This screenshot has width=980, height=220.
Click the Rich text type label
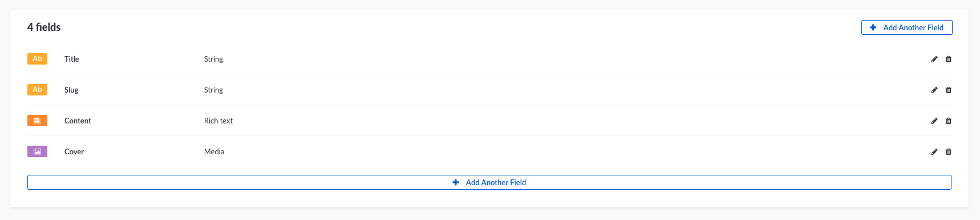218,121
